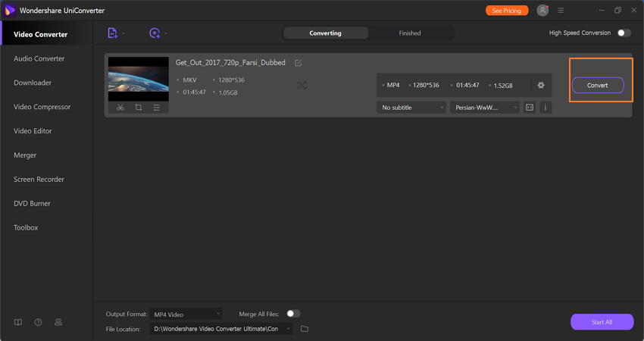Open Audio Converter section

[x=39, y=59]
